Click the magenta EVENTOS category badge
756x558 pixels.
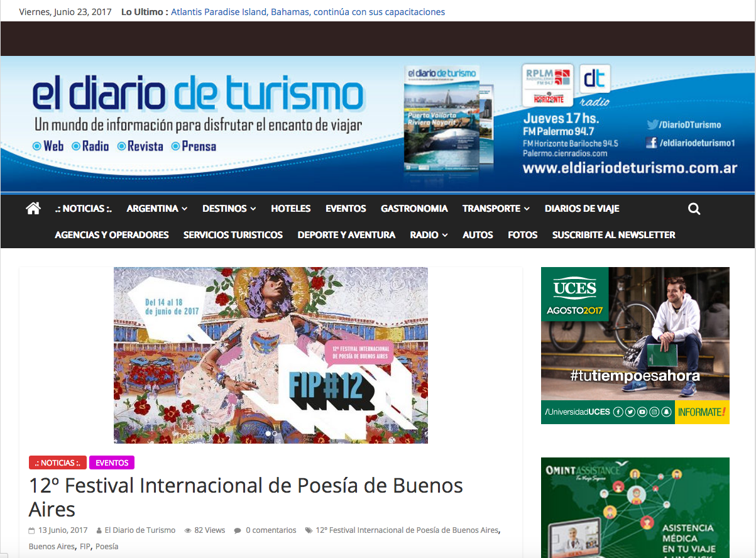tap(112, 462)
